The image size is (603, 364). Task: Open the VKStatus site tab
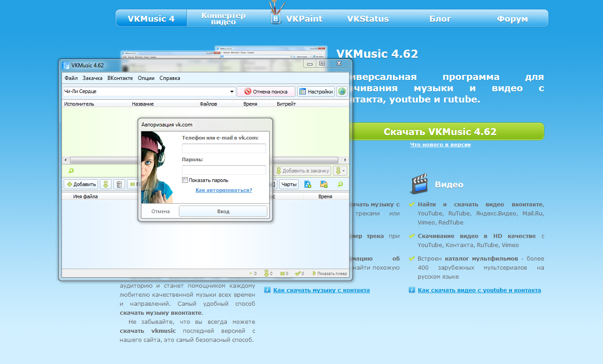coord(368,19)
